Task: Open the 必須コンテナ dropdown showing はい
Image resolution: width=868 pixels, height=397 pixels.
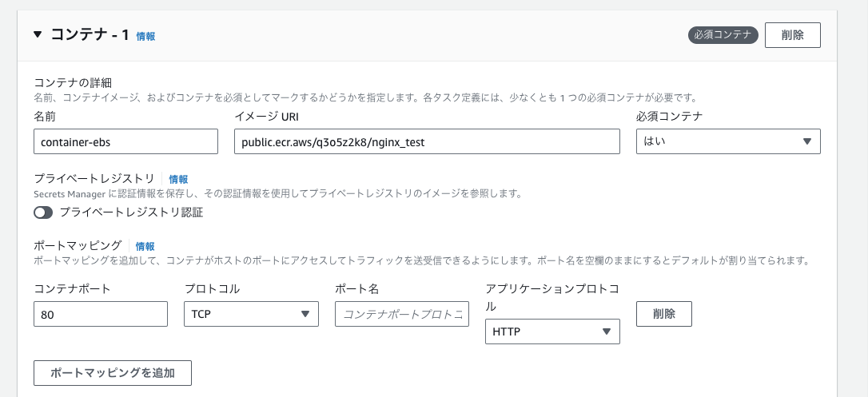Action: coord(728,141)
